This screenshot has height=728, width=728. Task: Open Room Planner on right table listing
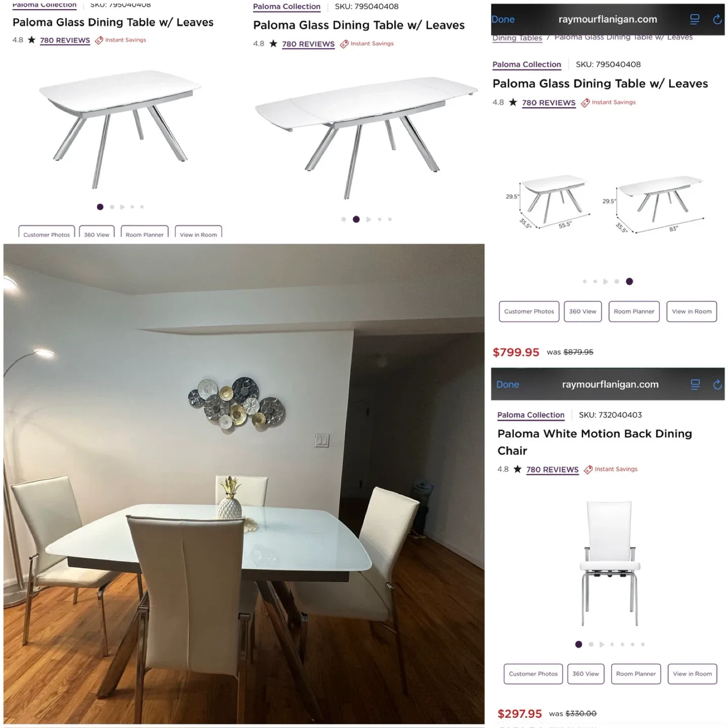634,311
